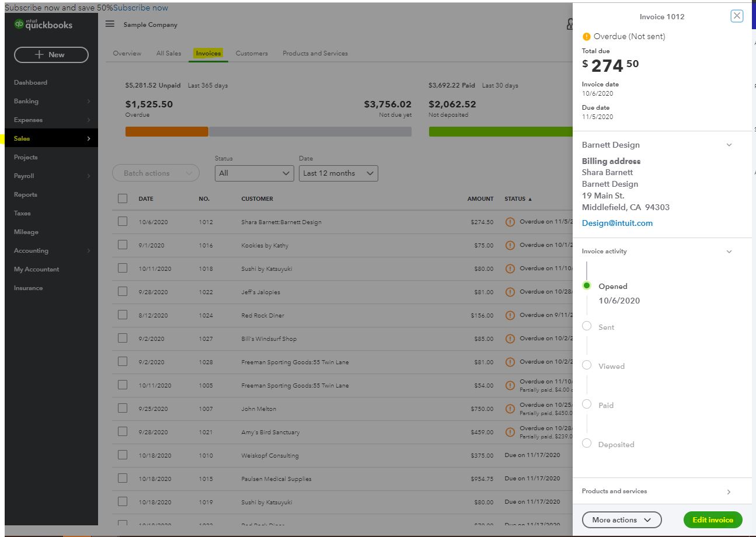756x537 pixels.
Task: Click overdue icon in Jeff's Jalopies row
Action: coord(510,292)
